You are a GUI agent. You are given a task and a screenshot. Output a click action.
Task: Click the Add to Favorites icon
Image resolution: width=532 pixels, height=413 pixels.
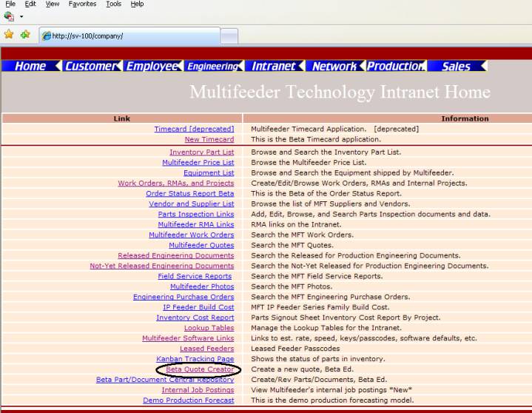(x=25, y=35)
